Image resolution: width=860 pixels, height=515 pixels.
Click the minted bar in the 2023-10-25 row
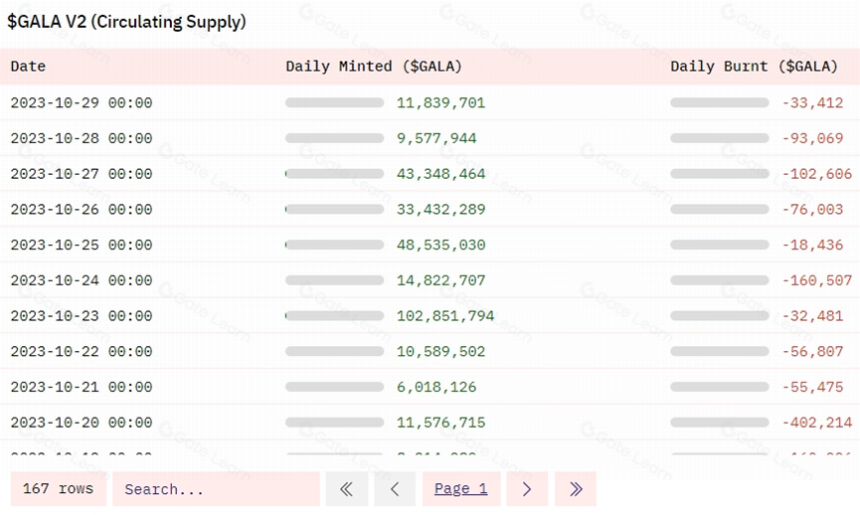point(335,245)
